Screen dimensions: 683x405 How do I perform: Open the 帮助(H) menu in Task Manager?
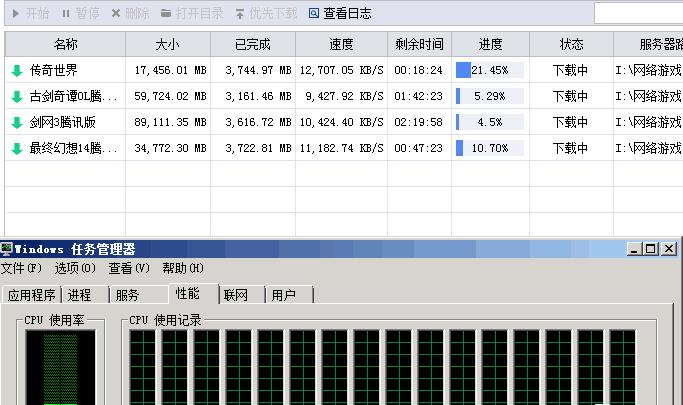coord(183,268)
